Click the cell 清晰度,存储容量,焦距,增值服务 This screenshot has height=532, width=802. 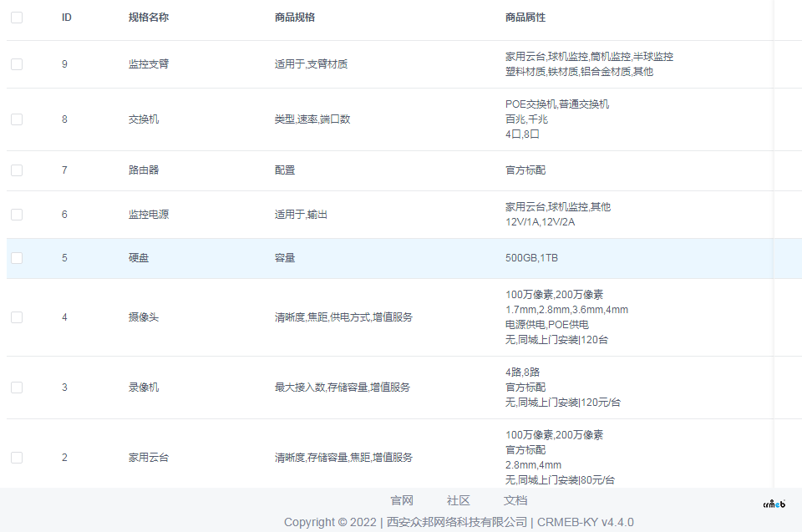[x=343, y=458]
